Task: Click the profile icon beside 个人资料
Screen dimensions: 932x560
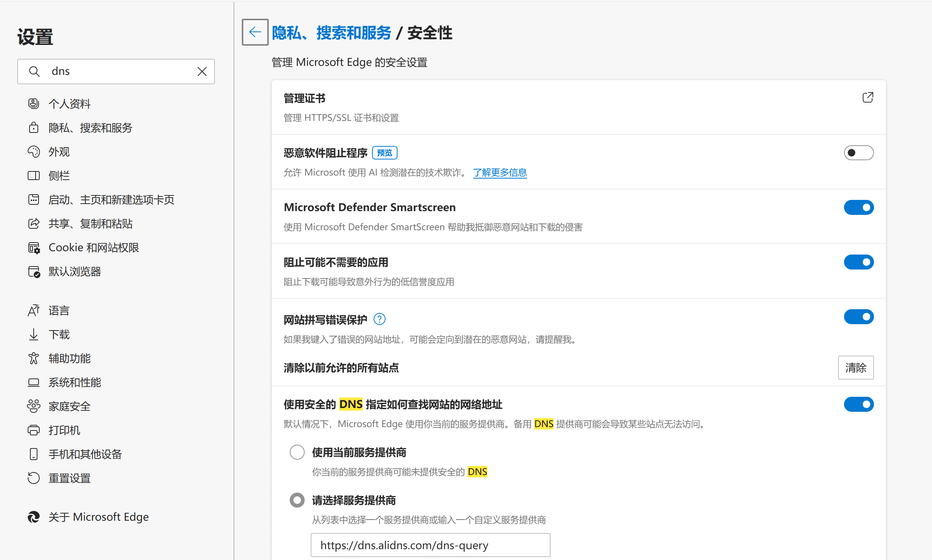Action: (34, 104)
